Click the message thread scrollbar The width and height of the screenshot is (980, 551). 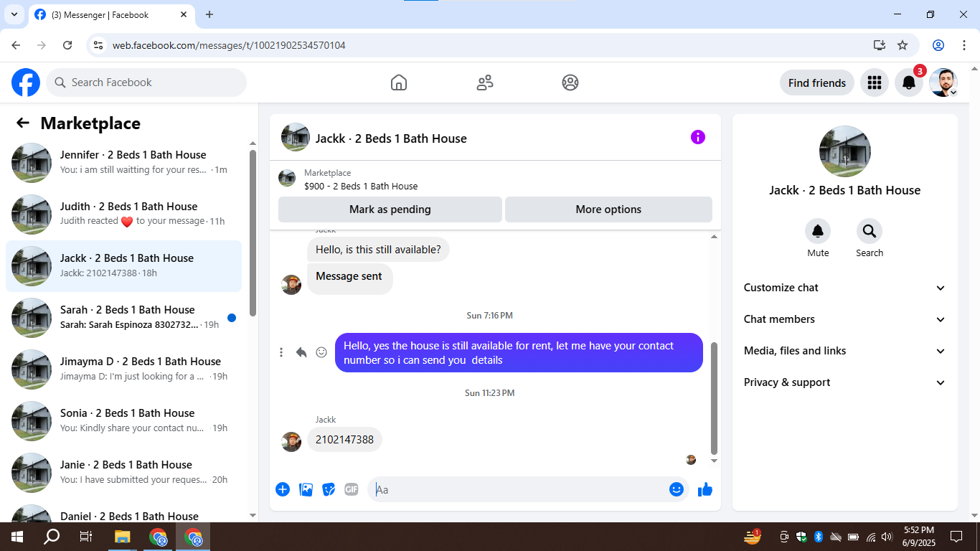tap(714, 397)
